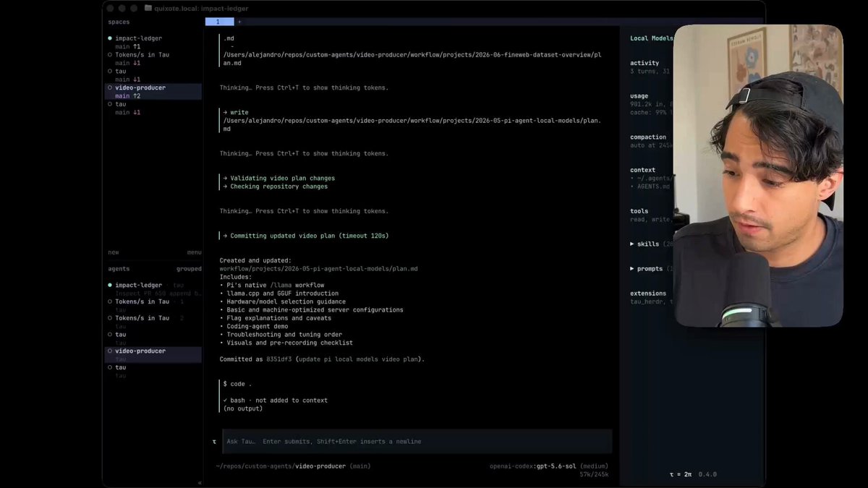Screen dimensions: 868x488
Task: Select tab 1 in the tab bar
Action: tap(219, 22)
